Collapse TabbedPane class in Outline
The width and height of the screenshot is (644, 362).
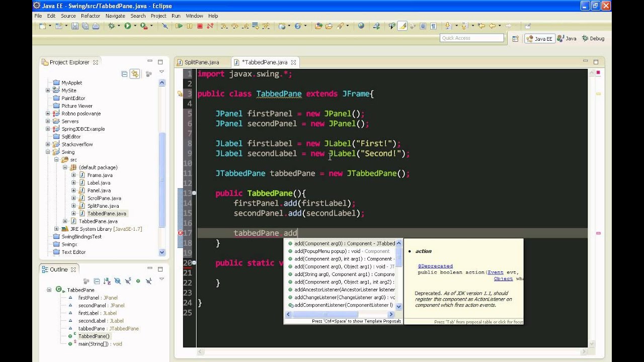[49, 290]
